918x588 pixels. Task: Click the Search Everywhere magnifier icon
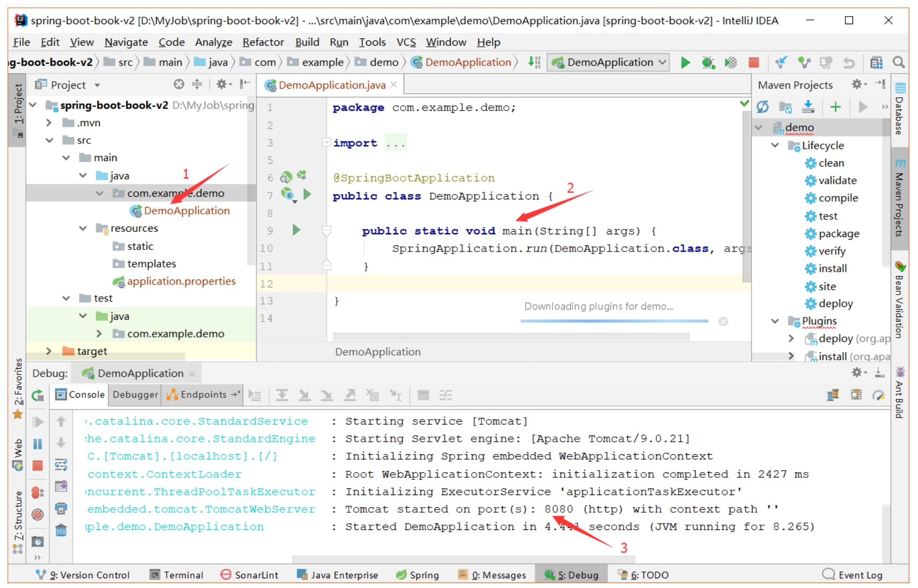(898, 63)
